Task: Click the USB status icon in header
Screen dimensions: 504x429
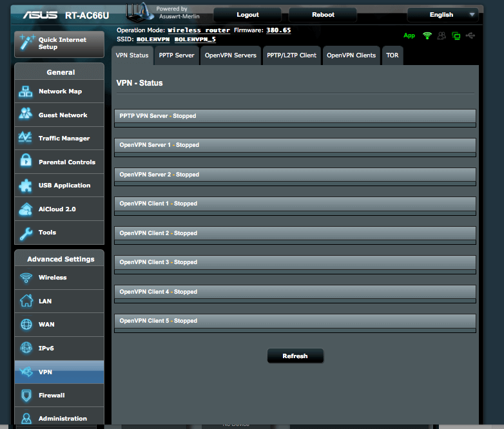Action: coord(470,35)
